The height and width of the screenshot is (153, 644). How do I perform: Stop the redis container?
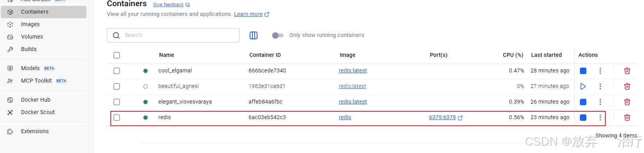[583, 118]
